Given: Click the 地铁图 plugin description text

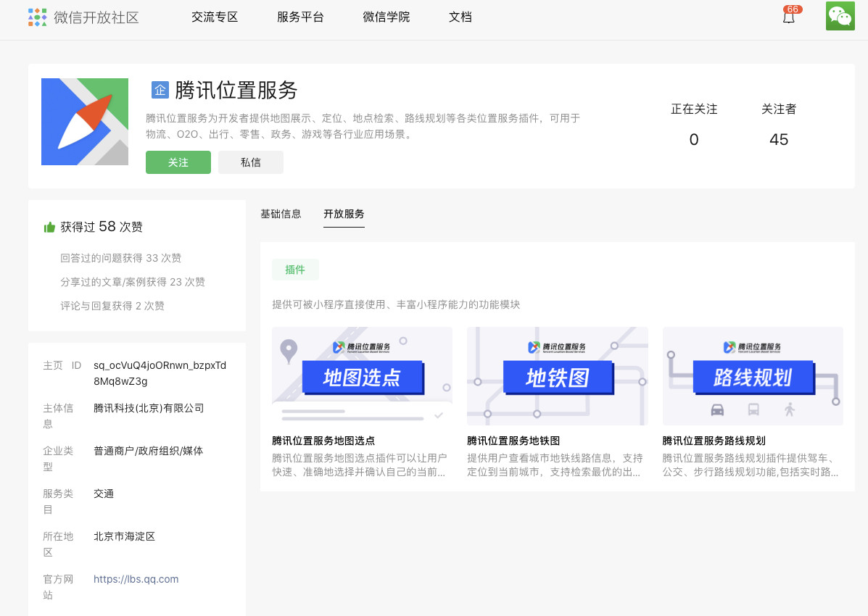Looking at the screenshot, I should click(555, 465).
